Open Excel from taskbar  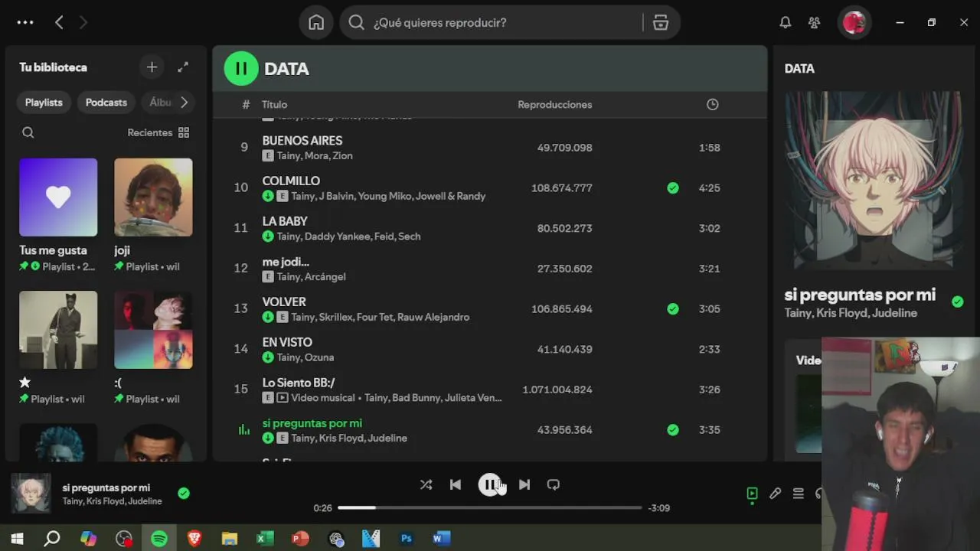pyautogui.click(x=265, y=539)
